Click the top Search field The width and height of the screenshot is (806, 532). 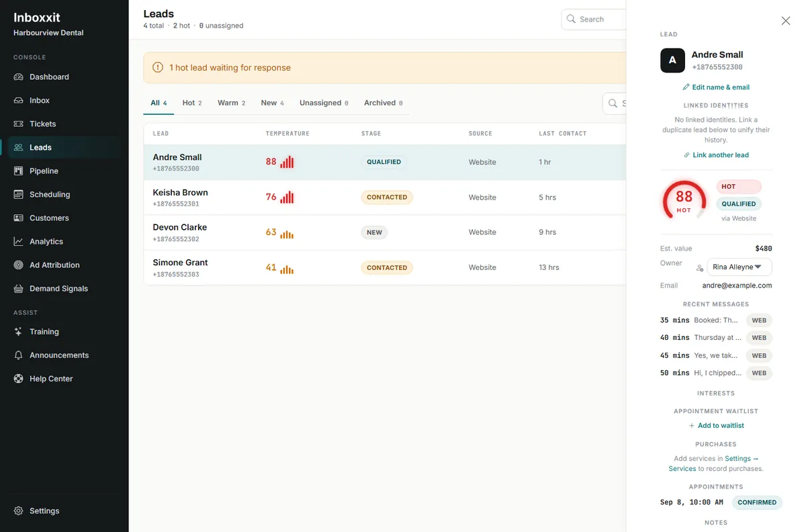[594, 19]
